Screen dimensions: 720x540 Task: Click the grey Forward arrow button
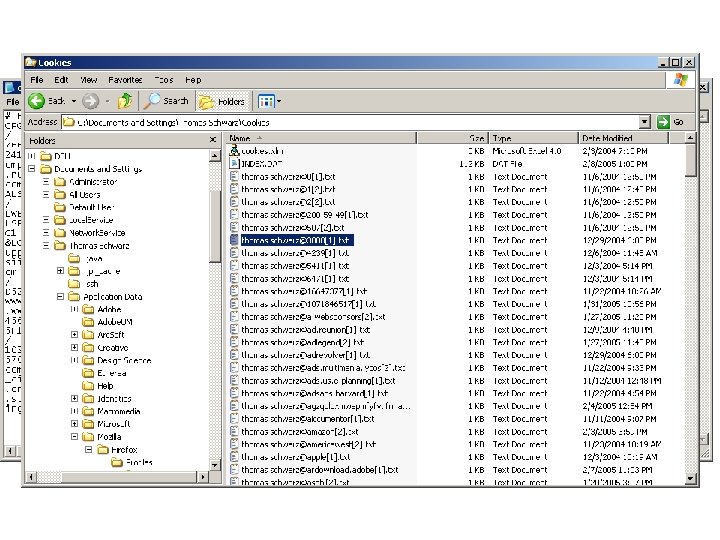click(x=90, y=101)
